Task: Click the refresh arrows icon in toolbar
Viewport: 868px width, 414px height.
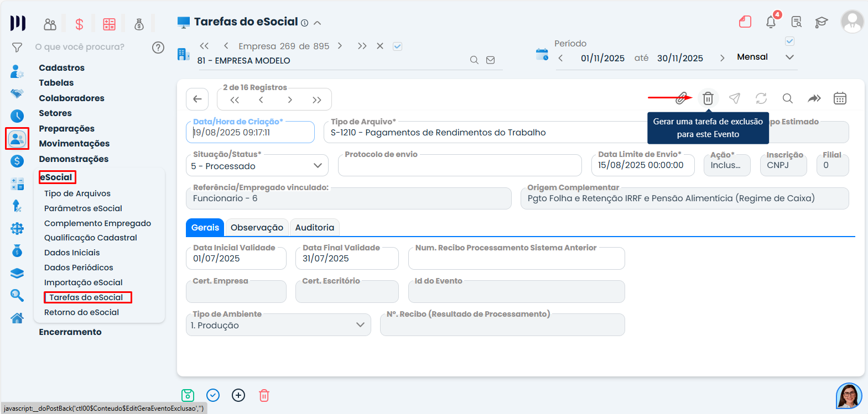Action: point(761,98)
